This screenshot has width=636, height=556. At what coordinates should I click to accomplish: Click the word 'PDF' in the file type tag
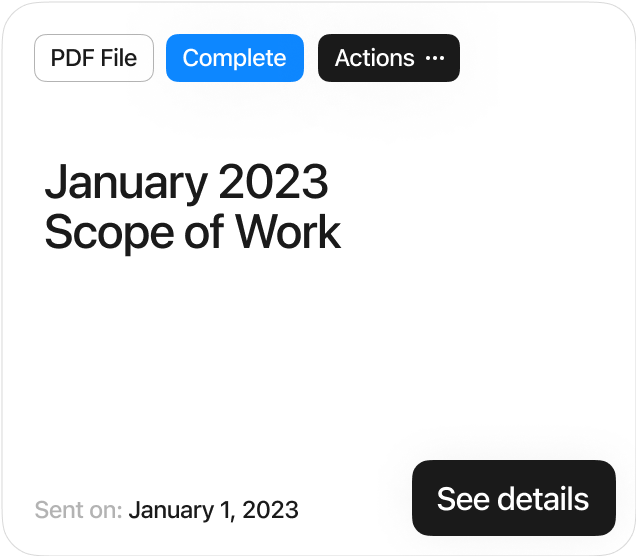(72, 58)
